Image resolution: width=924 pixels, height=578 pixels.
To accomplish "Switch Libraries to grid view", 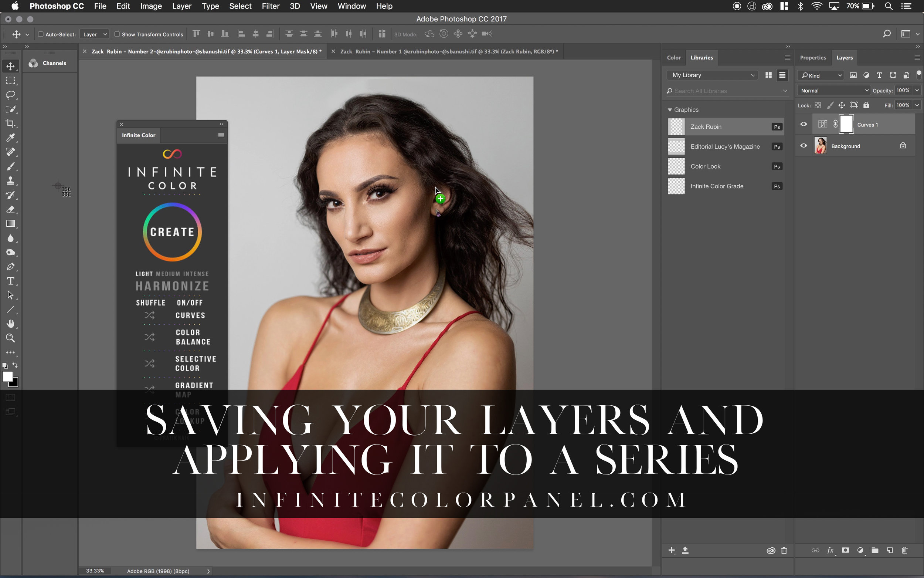I will click(x=768, y=75).
